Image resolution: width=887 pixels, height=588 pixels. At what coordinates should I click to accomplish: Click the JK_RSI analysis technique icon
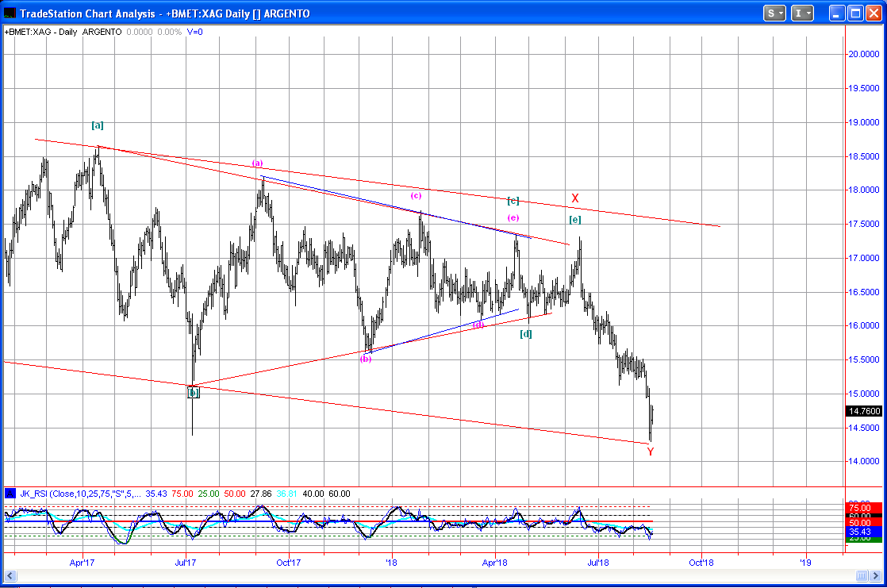(10, 494)
